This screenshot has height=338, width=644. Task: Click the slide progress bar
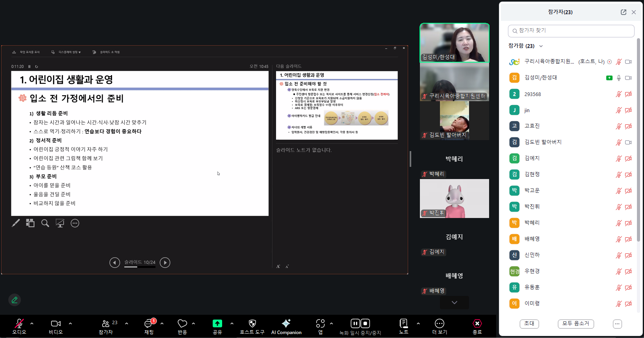[x=140, y=267]
